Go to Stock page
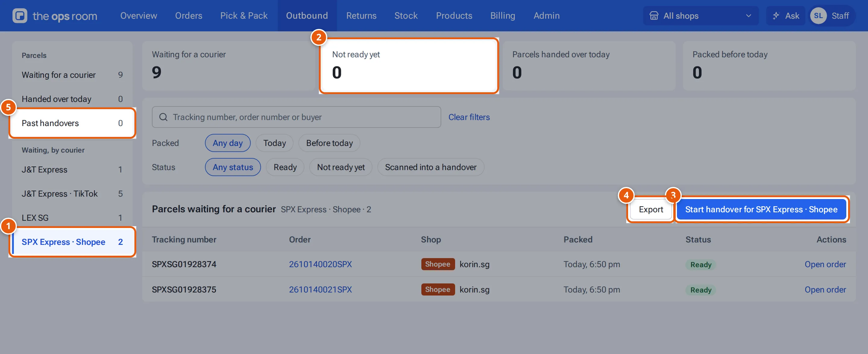The height and width of the screenshot is (354, 868). (x=406, y=16)
